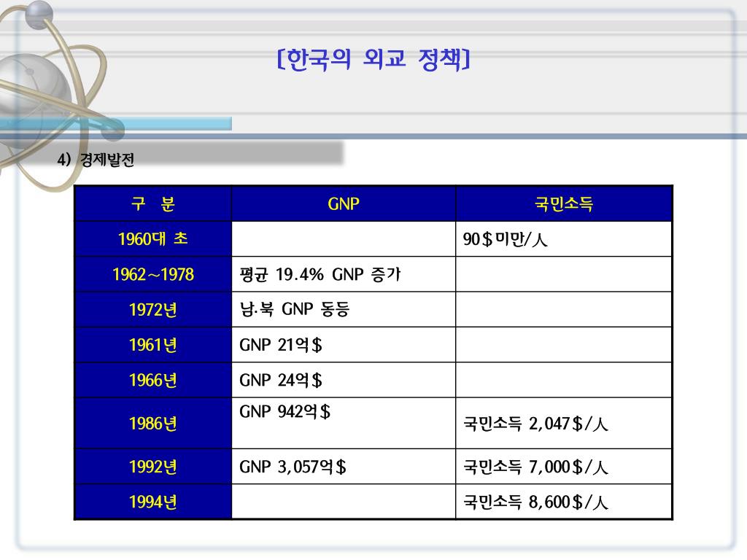Click the cell 국민소득 8,600$/人
This screenshot has width=747, height=560.
coord(564,502)
